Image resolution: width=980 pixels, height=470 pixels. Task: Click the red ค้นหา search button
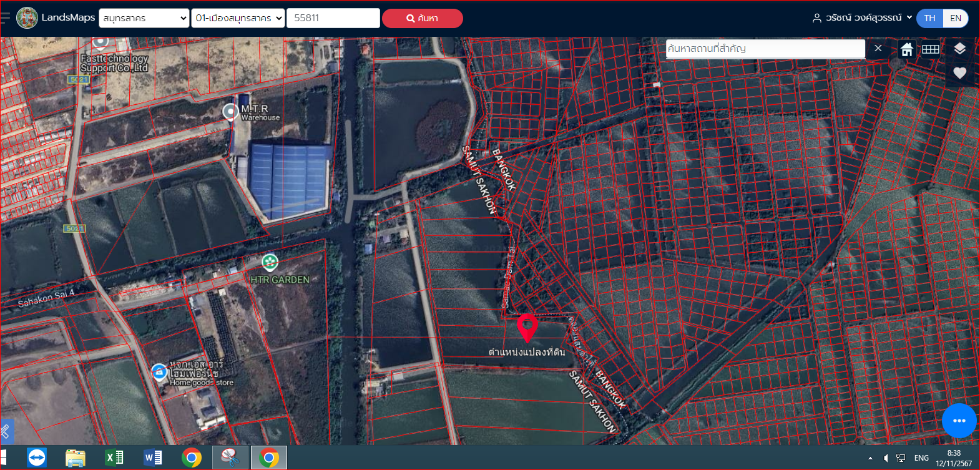[423, 18]
